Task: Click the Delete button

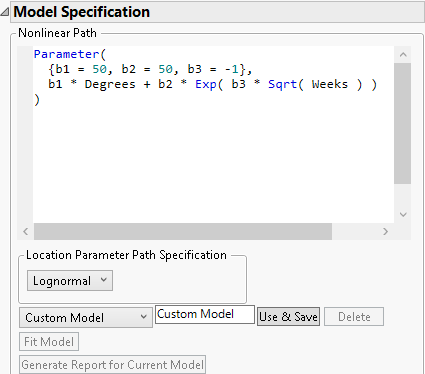Action: click(x=354, y=316)
